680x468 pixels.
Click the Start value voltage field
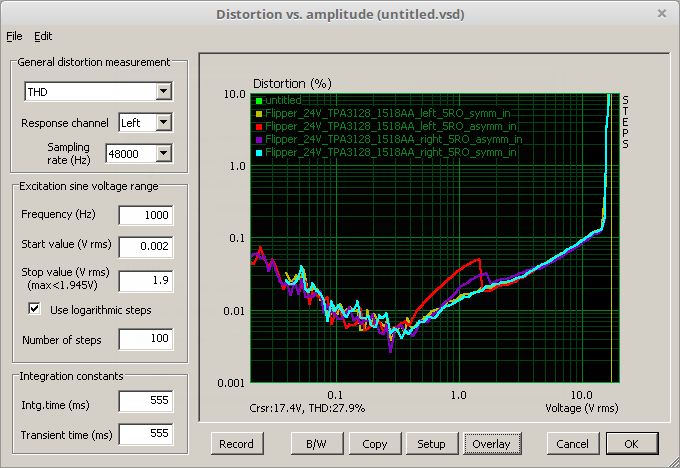click(145, 246)
